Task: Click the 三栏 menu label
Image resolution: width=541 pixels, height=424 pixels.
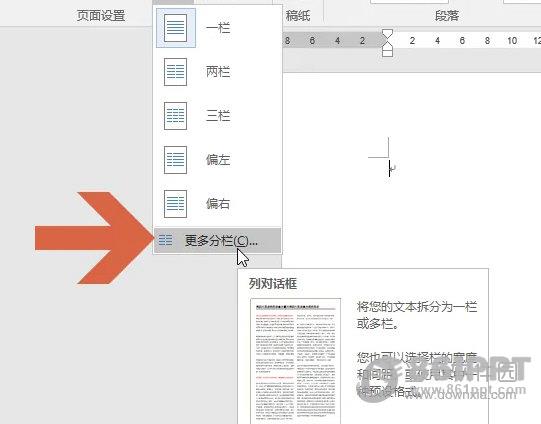Action: coord(218,116)
